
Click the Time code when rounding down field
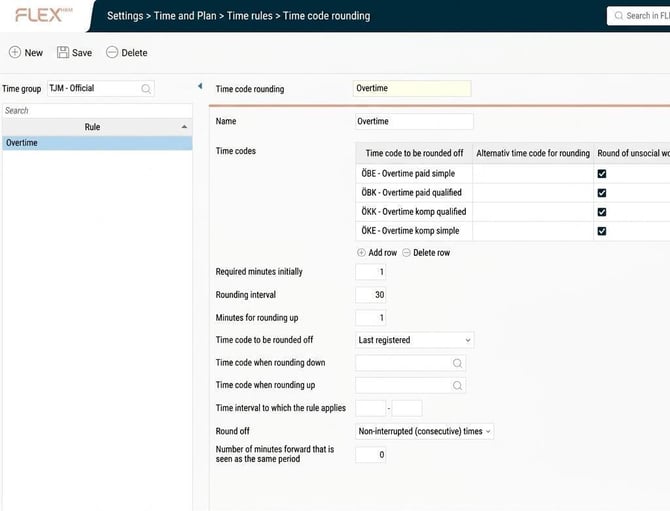pyautogui.click(x=410, y=363)
